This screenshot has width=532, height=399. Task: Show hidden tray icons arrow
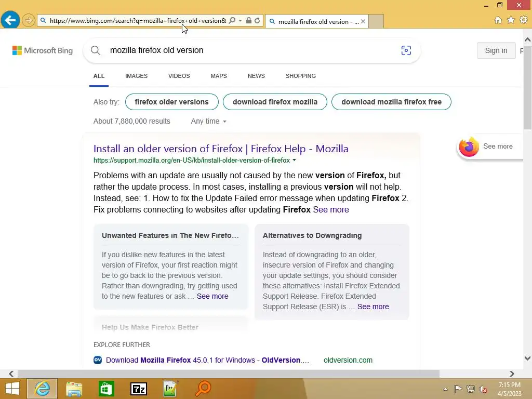coord(445,389)
